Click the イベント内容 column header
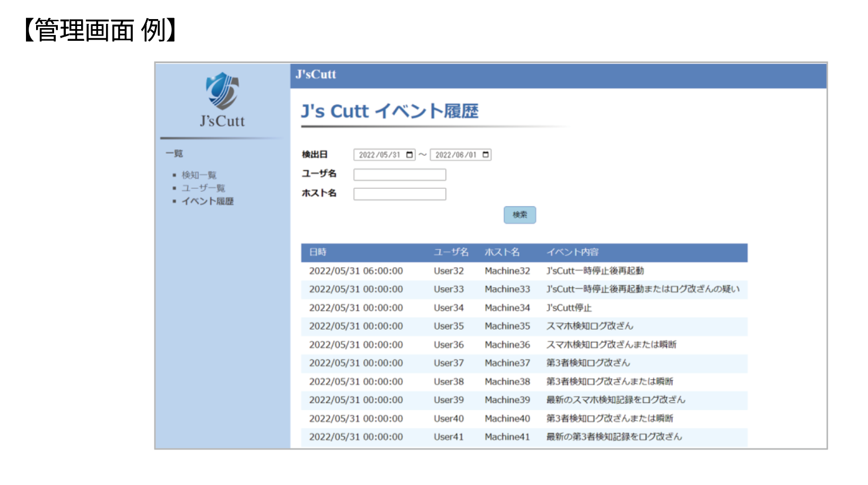868x485 pixels. (x=572, y=252)
